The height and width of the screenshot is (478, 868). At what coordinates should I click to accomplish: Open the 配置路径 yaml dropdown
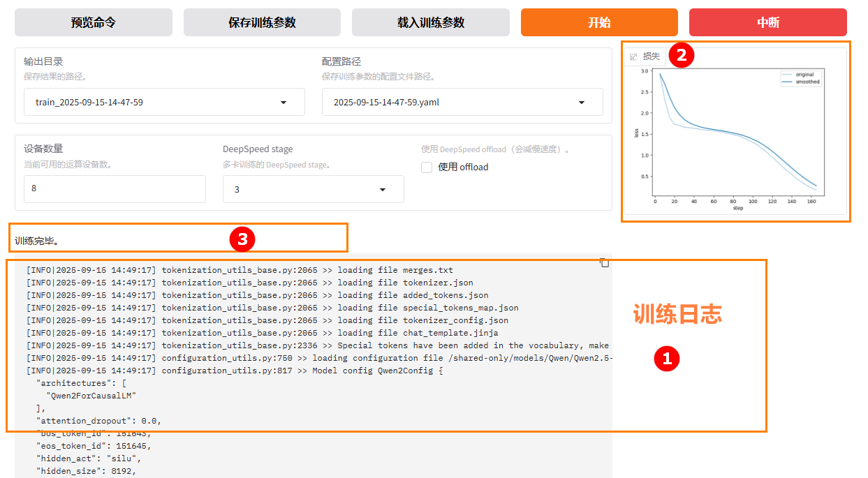coord(581,103)
